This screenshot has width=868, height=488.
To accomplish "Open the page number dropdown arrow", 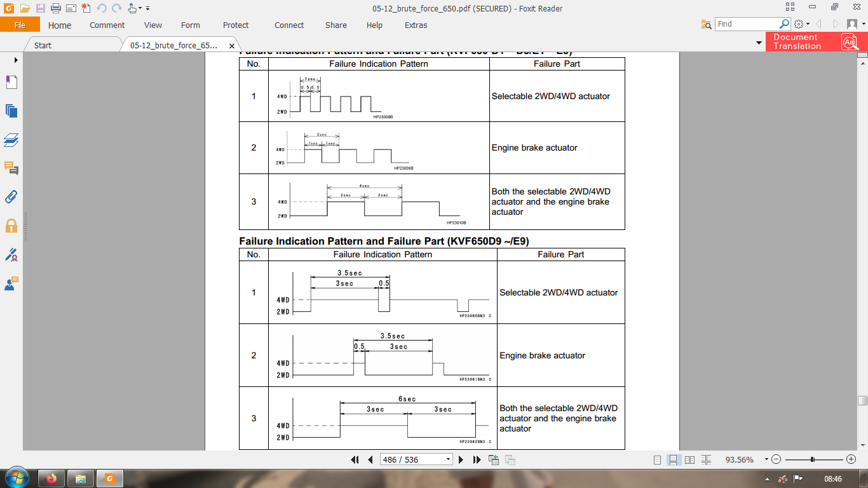I will (449, 459).
